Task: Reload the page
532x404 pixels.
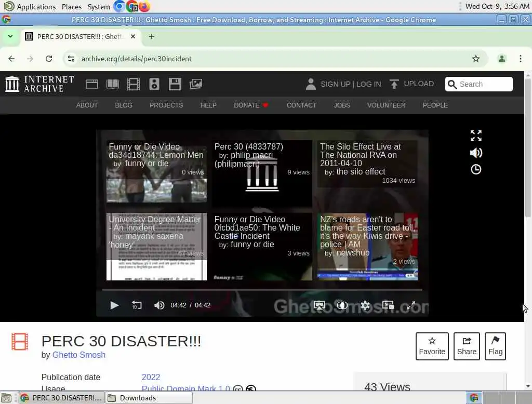Action: click(49, 59)
